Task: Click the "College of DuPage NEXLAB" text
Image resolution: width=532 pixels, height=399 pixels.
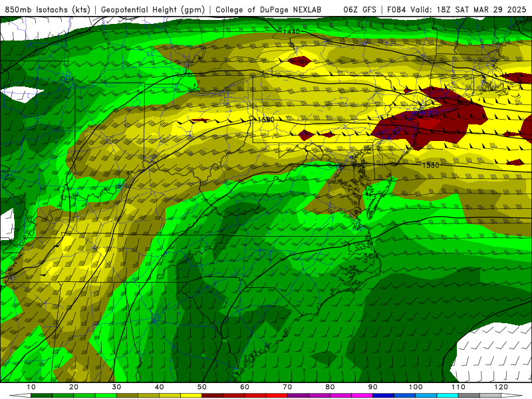Action: pos(269,9)
